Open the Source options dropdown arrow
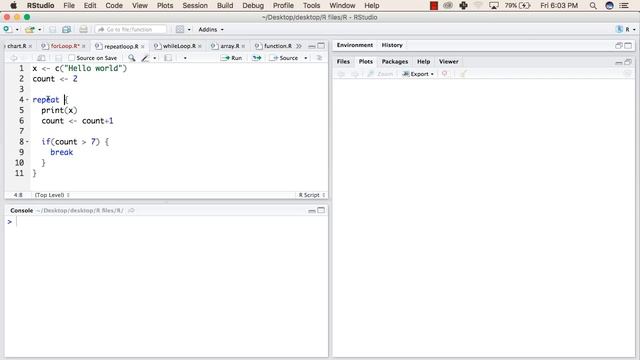 coord(306,58)
